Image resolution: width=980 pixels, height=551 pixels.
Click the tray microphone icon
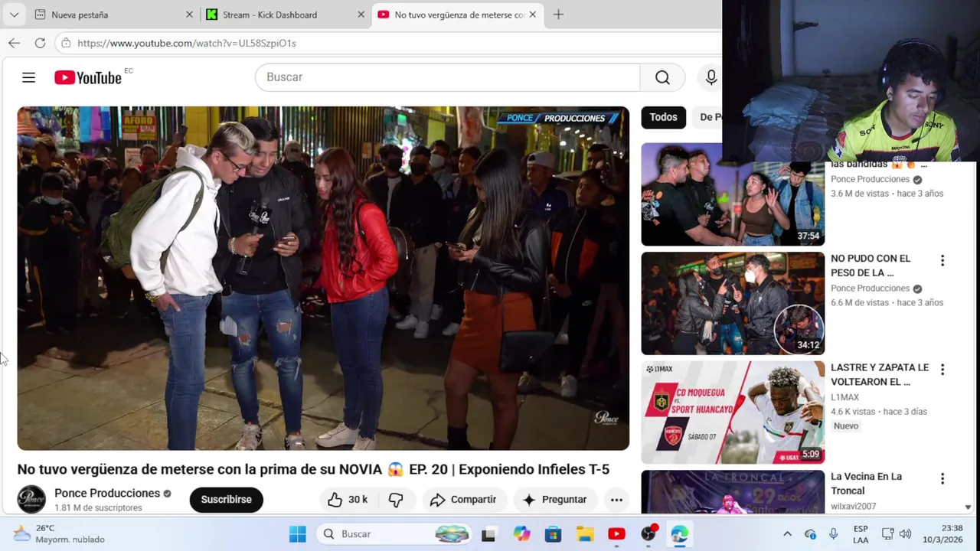pos(834,534)
